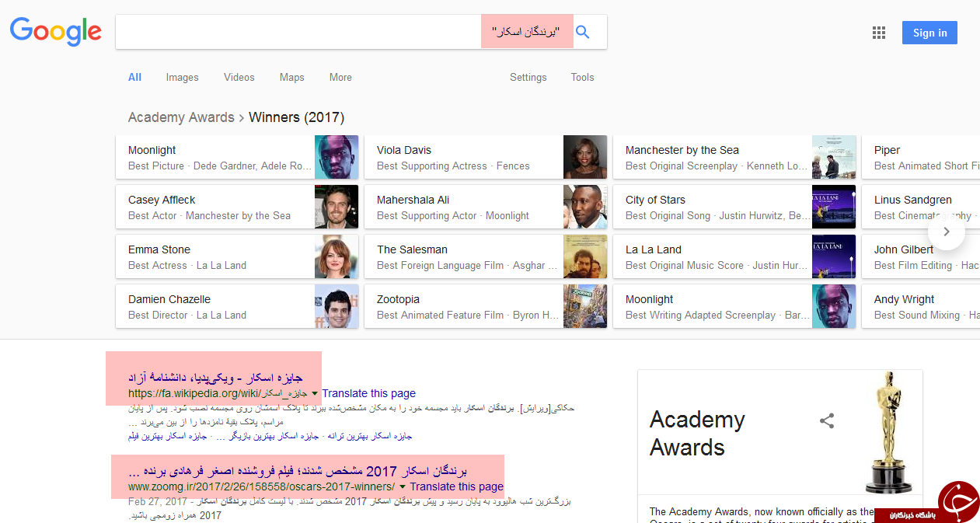Viewport: 980px width, 523px height.
Task: Expand zoomg result's URL dropdown arrow
Action: point(403,487)
